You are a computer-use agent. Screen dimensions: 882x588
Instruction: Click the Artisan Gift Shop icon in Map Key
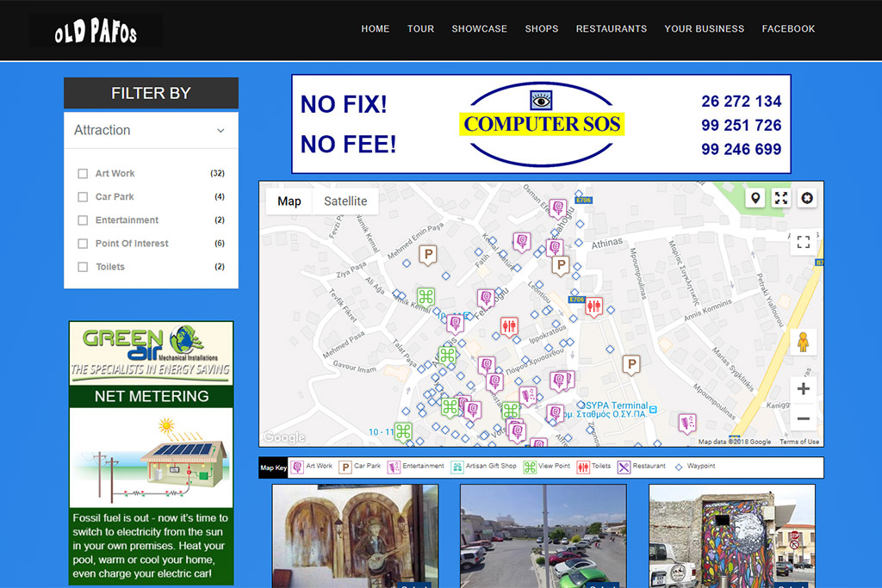coord(457,467)
